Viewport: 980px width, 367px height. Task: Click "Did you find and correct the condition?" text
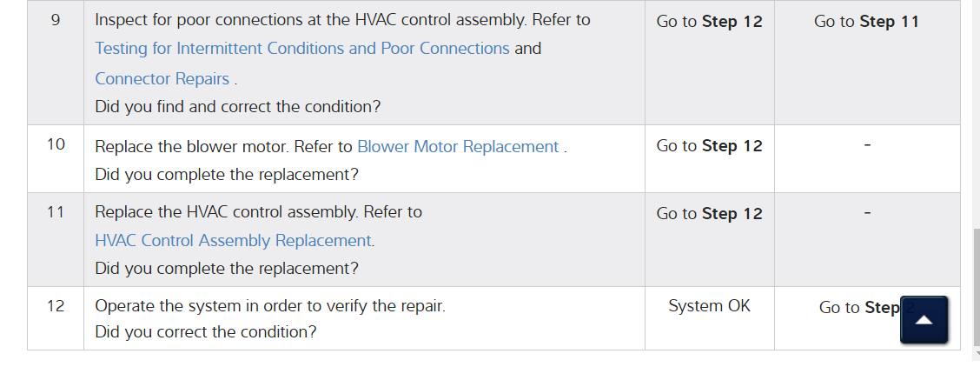click(x=238, y=107)
